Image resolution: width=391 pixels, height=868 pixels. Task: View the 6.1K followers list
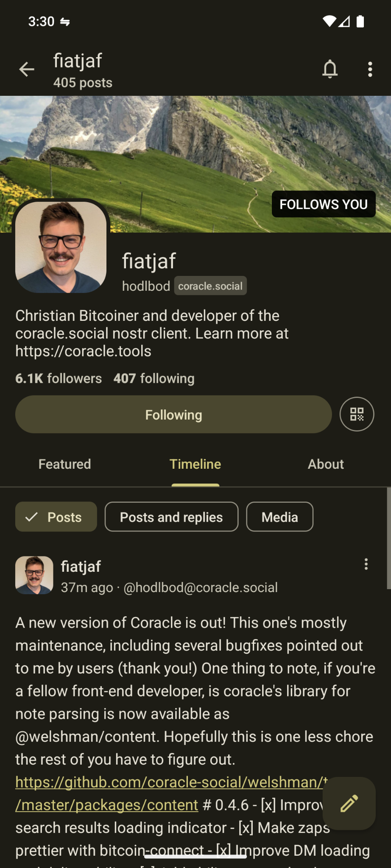tap(59, 378)
